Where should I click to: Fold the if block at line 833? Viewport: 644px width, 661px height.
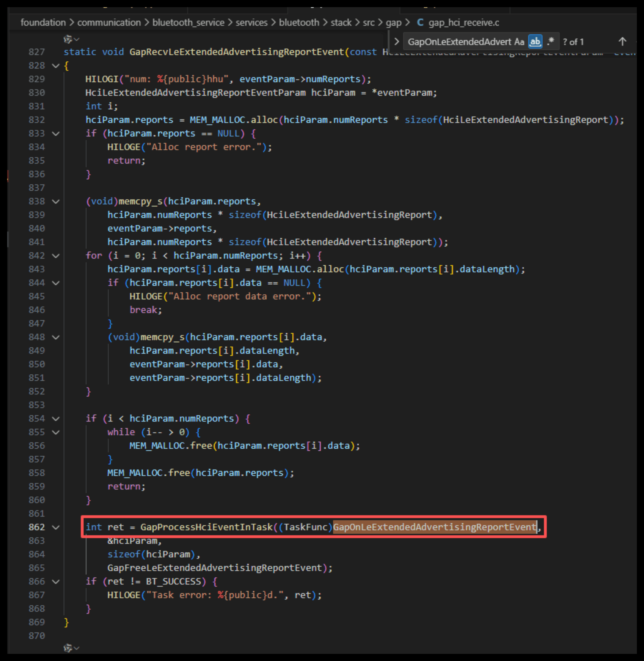56,134
